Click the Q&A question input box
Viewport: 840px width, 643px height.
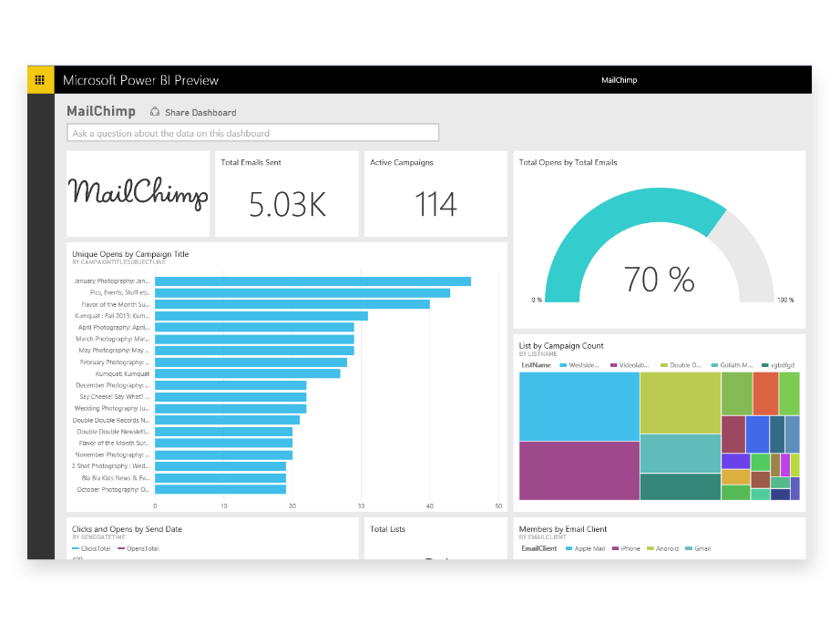pos(253,133)
